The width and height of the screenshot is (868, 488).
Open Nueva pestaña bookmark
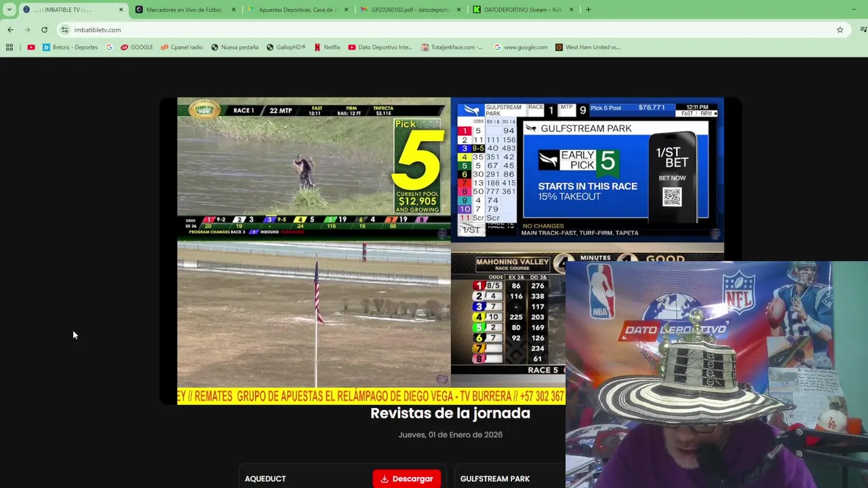point(235,47)
